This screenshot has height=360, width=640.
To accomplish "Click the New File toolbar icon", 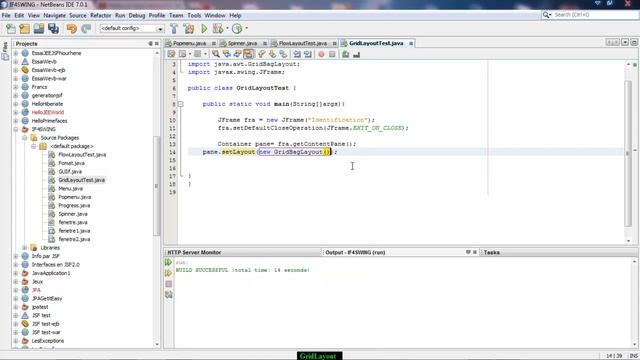I will click(x=11, y=29).
